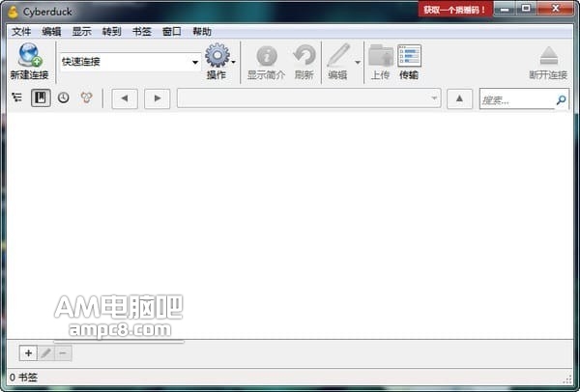Click the red donation key button (获取一个捐赠码)
Image resolution: width=580 pixels, height=392 pixels.
coord(455,10)
